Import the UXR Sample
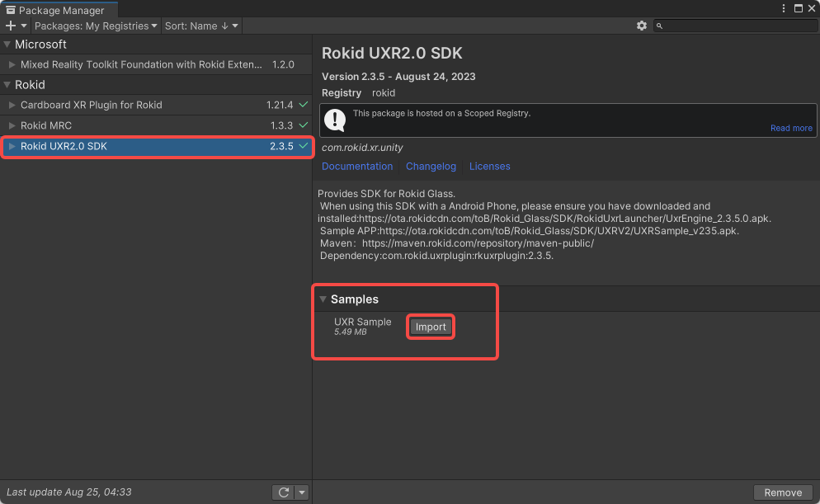 pyautogui.click(x=431, y=327)
